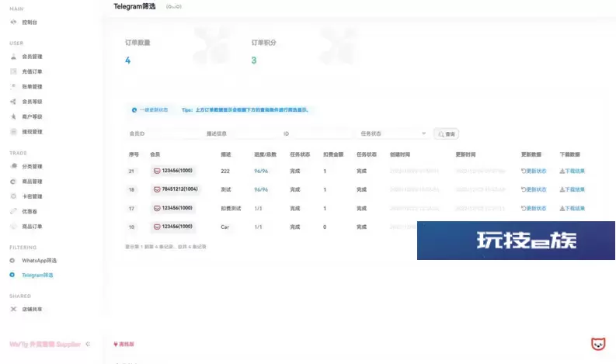Image resolution: width=616 pixels, height=364 pixels.
Task: Click 更新状态 for row 21
Action: tap(534, 171)
